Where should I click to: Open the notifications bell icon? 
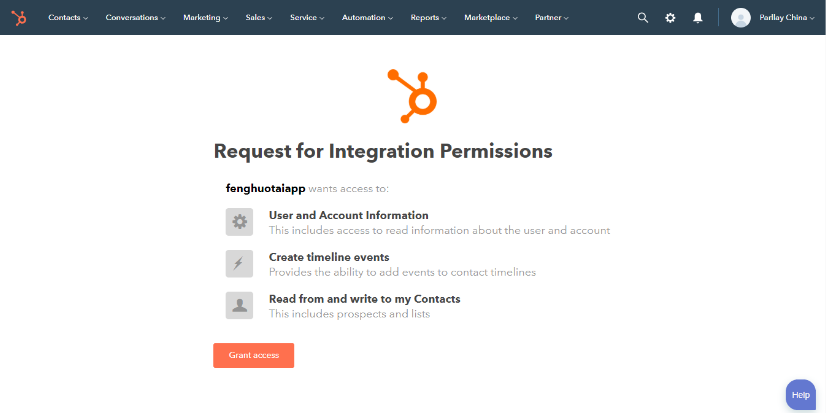pyautogui.click(x=698, y=18)
